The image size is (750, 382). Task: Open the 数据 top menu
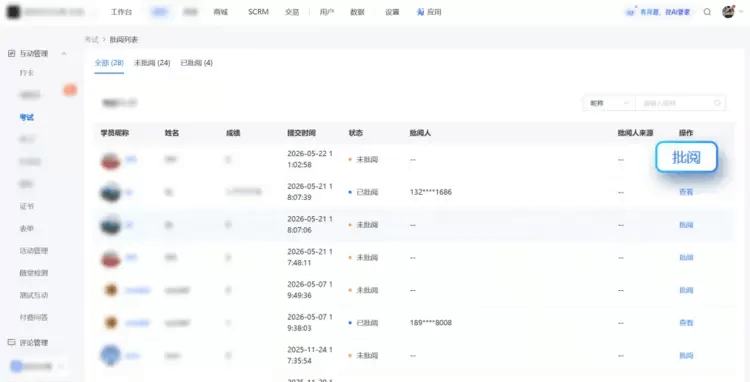point(357,12)
